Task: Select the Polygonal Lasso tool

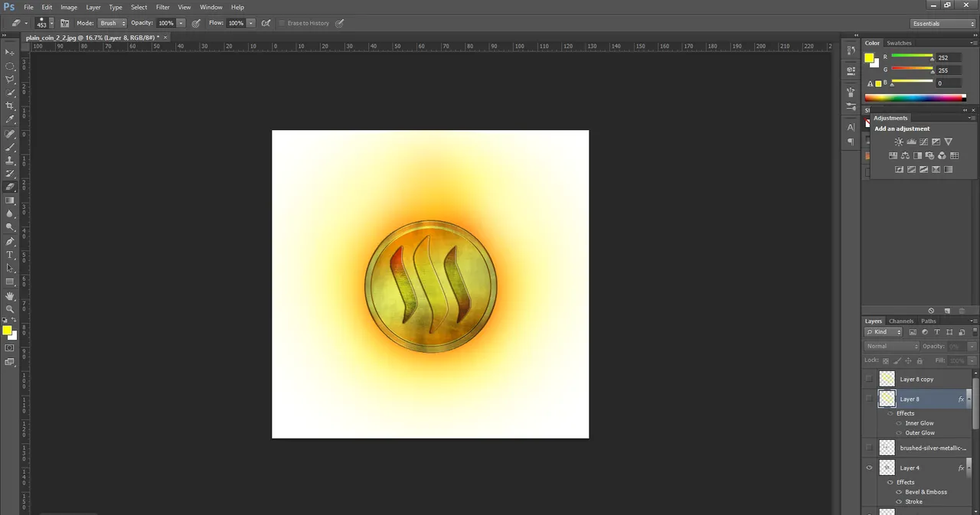Action: coord(10,79)
